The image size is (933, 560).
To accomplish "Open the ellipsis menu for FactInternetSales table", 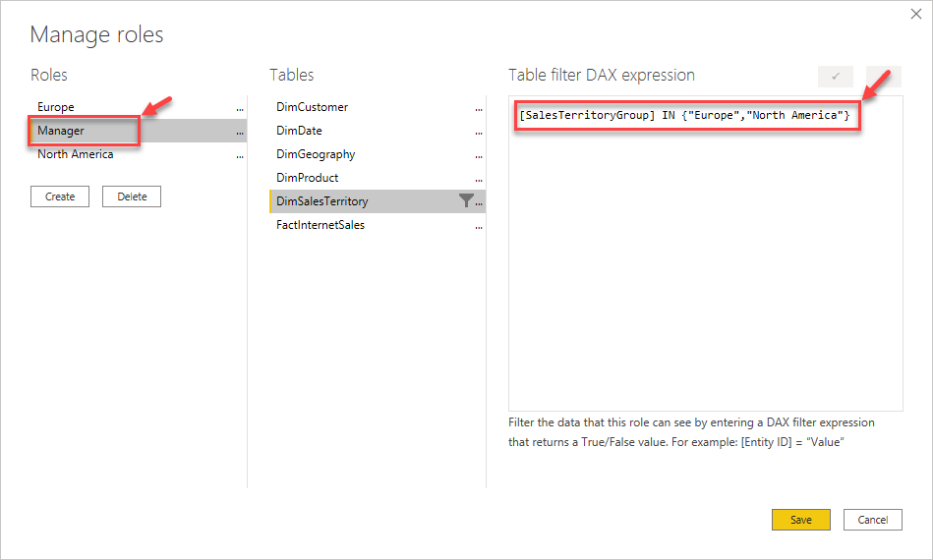I will [480, 226].
